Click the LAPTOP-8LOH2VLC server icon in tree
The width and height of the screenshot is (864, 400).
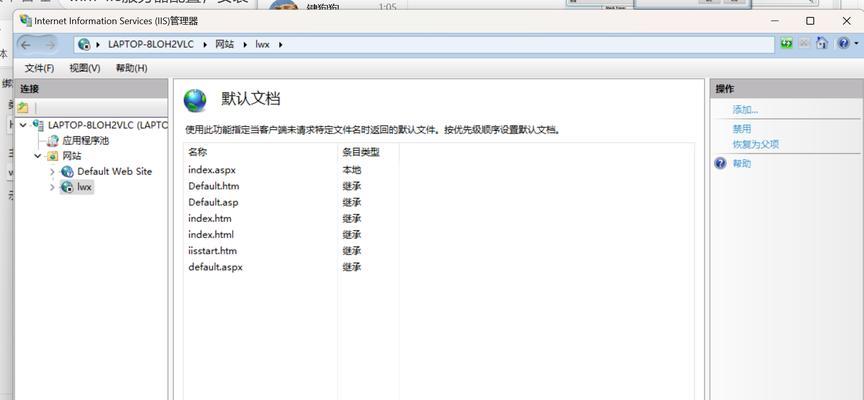[x=38, y=125]
